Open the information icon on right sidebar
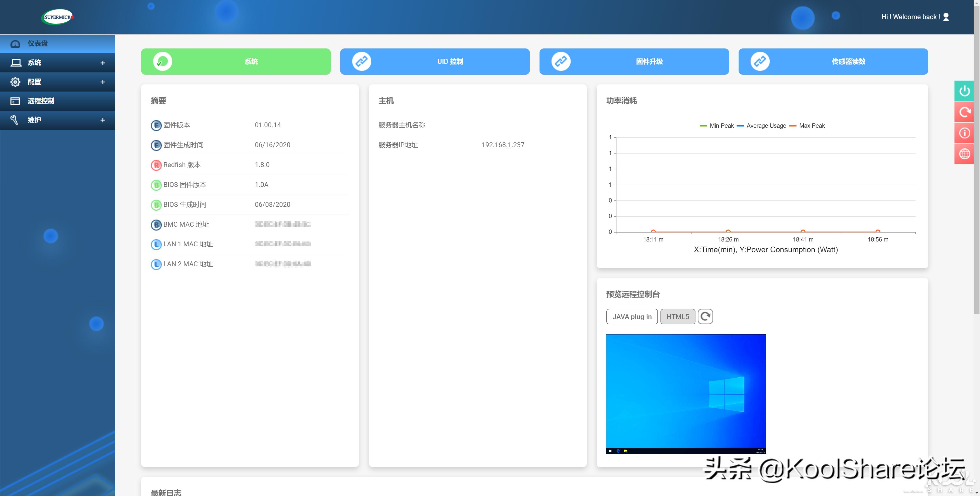 point(964,133)
